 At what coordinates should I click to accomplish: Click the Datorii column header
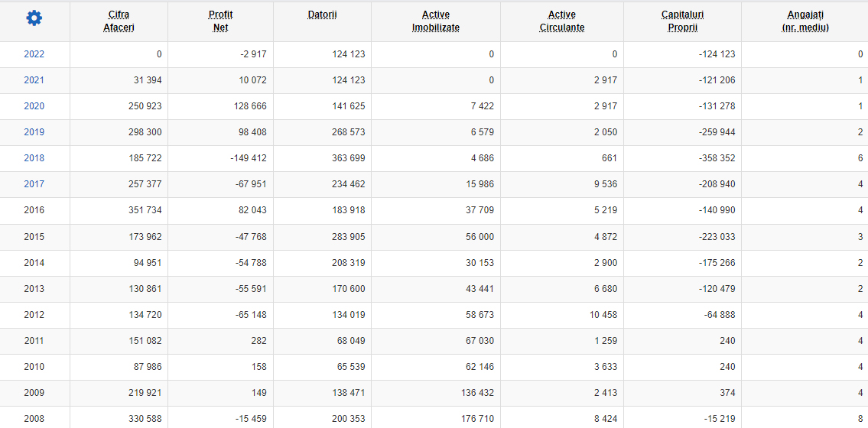(322, 15)
